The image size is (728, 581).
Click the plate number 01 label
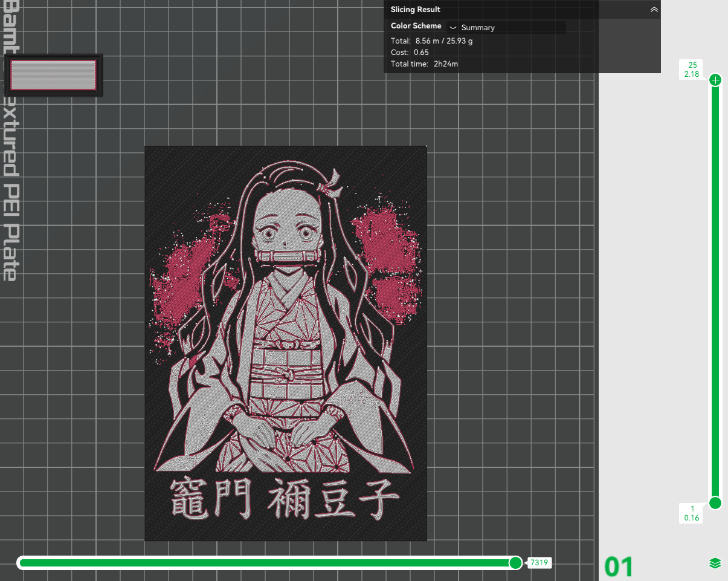click(619, 568)
